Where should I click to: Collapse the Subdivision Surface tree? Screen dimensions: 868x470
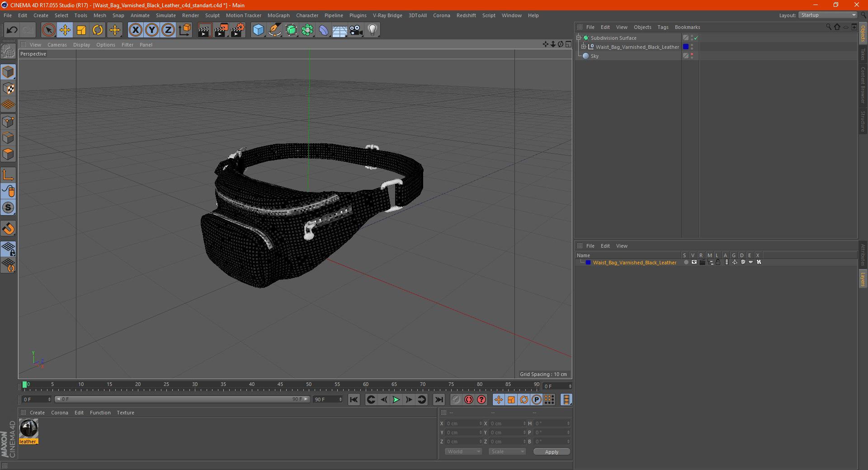click(578, 38)
